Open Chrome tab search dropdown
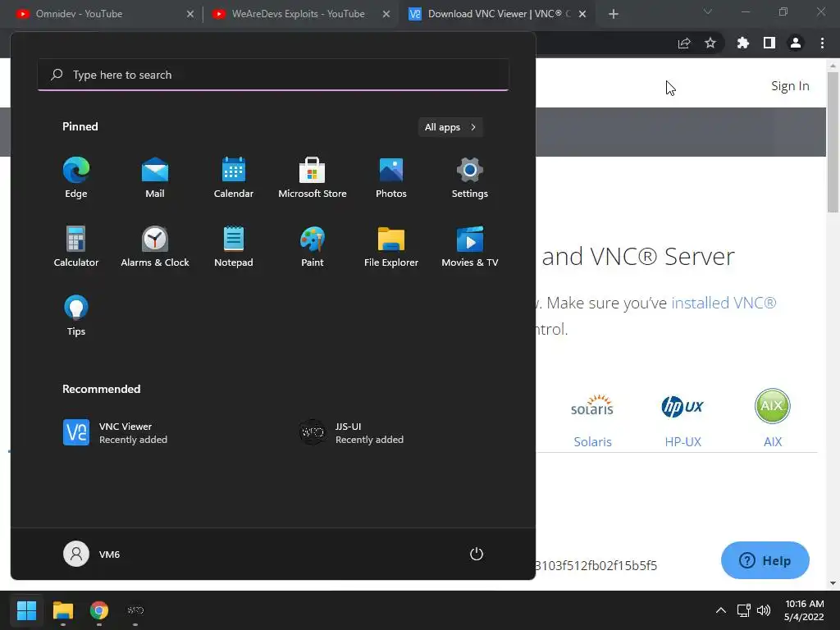840x630 pixels. 708,11
